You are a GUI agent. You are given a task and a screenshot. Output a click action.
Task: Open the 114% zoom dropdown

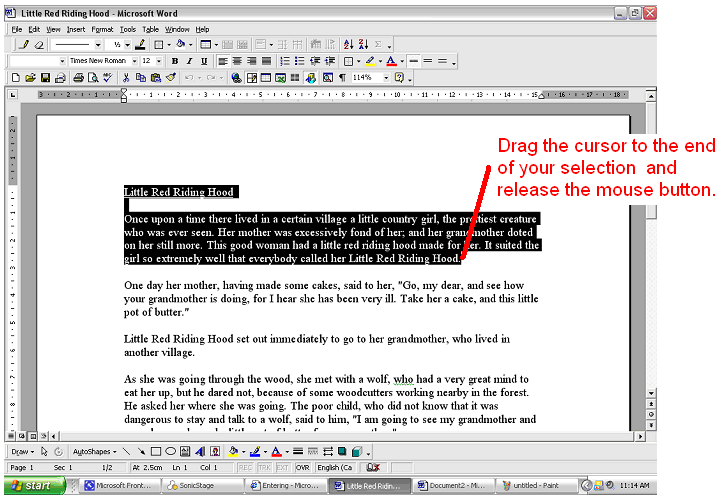click(386, 78)
